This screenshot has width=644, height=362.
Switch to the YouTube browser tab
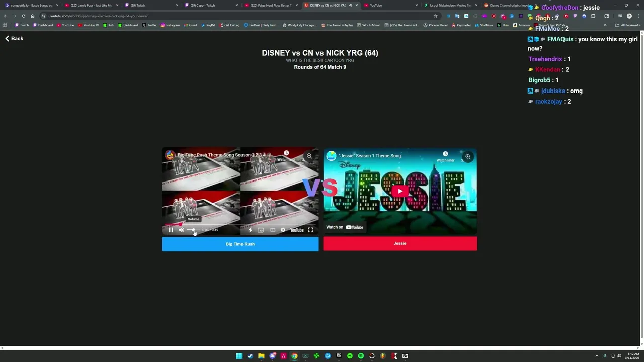point(390,5)
